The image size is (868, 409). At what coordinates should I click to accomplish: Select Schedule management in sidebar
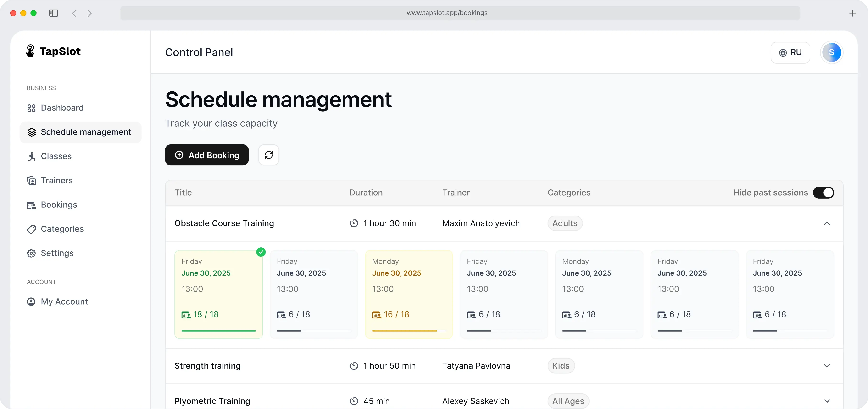81,132
